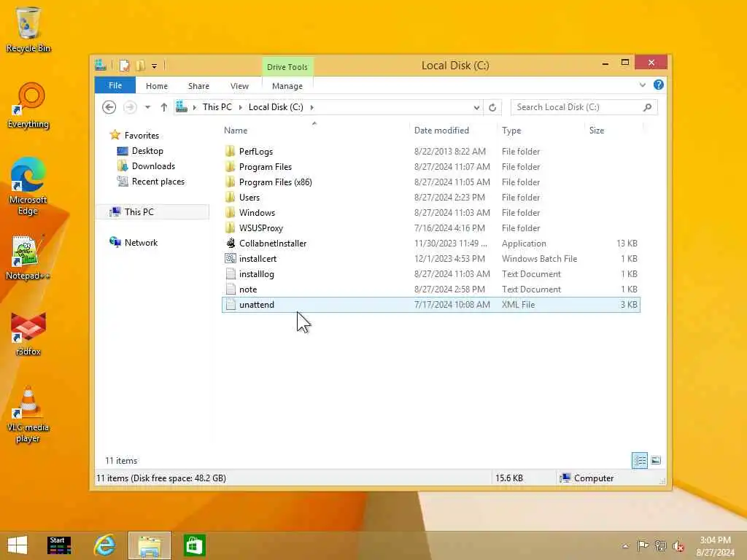Open the Windows Store from the taskbar
This screenshot has width=747, height=560.
pos(194,545)
